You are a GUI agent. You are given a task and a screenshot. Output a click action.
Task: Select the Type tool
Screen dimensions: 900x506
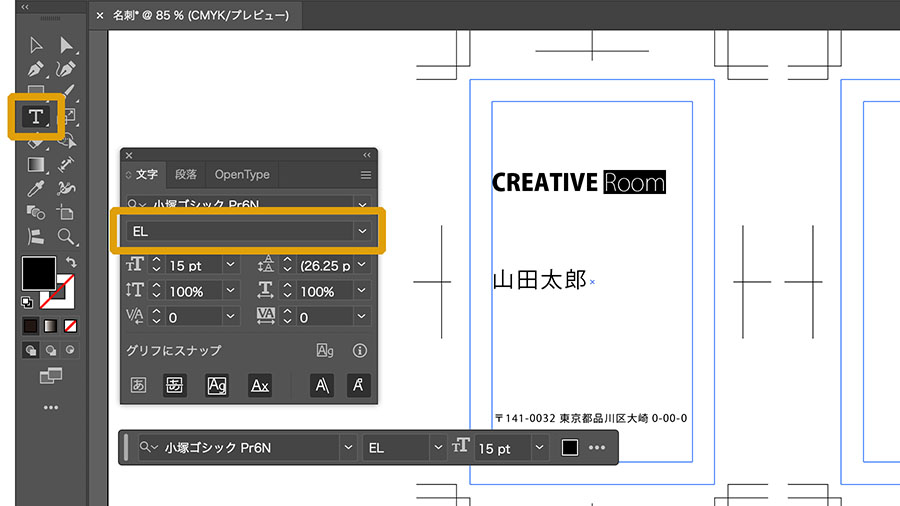36,116
